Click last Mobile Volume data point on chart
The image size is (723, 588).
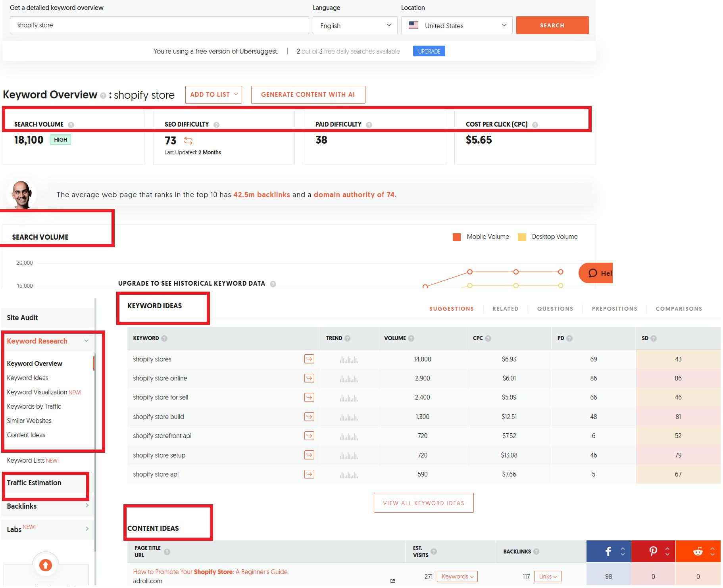[561, 272]
